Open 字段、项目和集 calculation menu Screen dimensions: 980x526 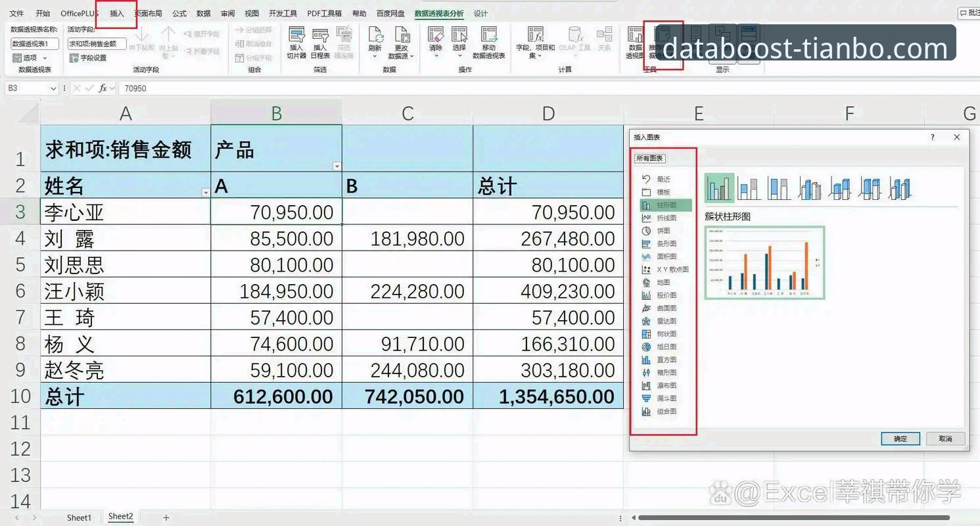535,43
